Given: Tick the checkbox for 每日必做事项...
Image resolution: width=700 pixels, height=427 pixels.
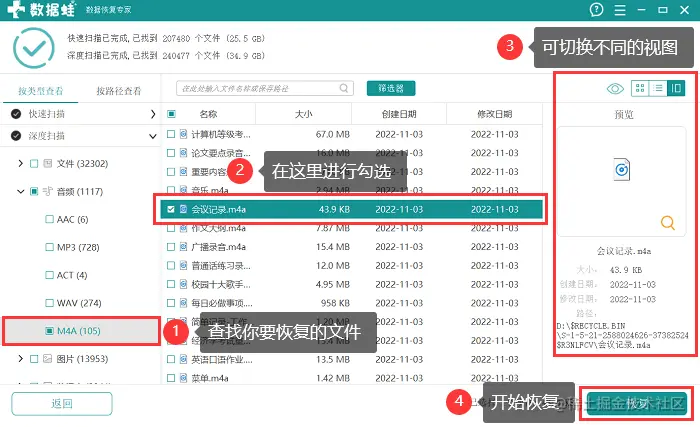Looking at the screenshot, I should point(171,303).
